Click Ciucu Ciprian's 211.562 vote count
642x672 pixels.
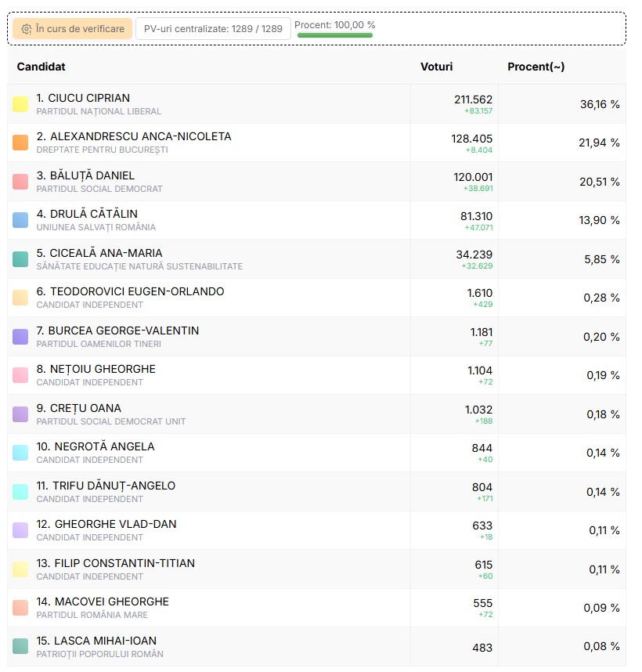[473, 99]
